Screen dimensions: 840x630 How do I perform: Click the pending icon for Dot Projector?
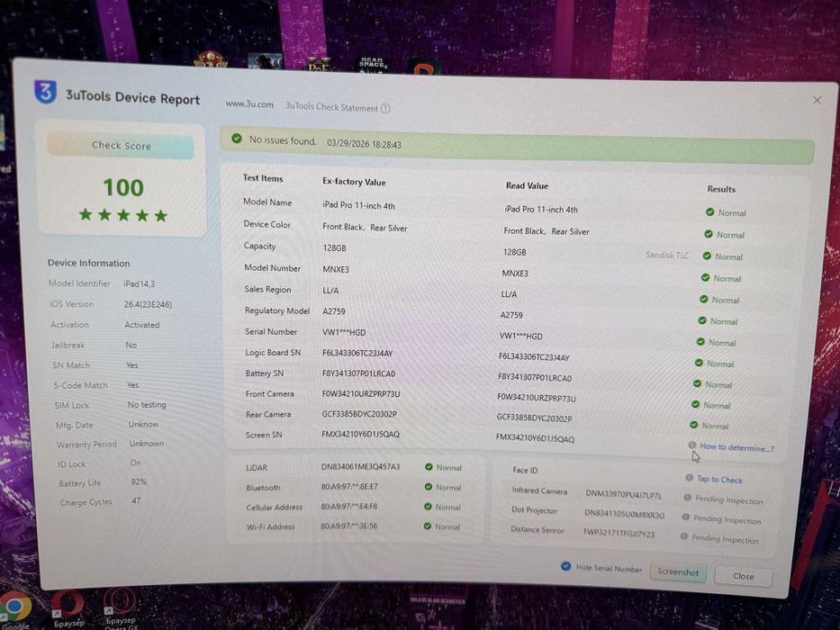[x=685, y=517]
